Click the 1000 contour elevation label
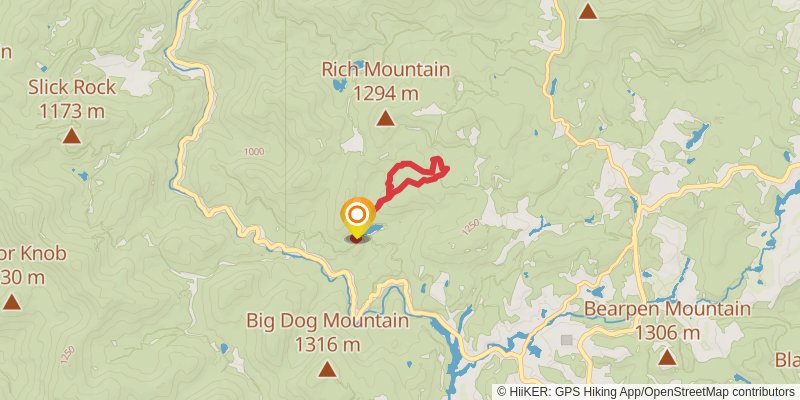This screenshot has height=400, width=800. coord(254,152)
